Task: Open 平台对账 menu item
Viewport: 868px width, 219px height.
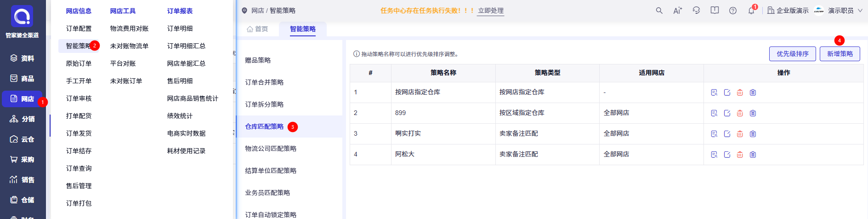Action: pos(123,63)
